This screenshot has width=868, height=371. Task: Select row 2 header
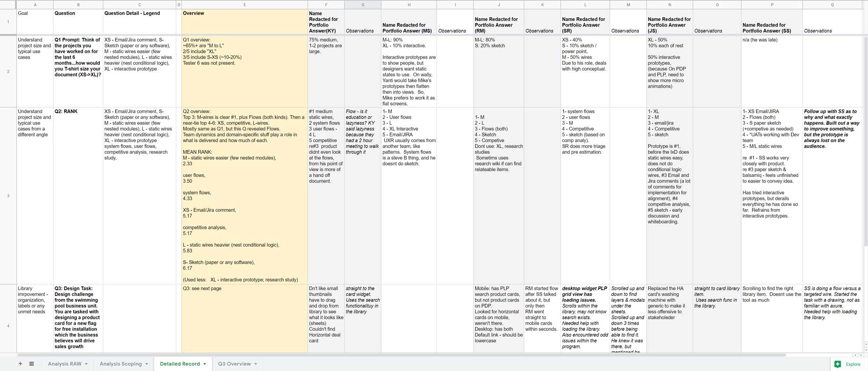8,71
